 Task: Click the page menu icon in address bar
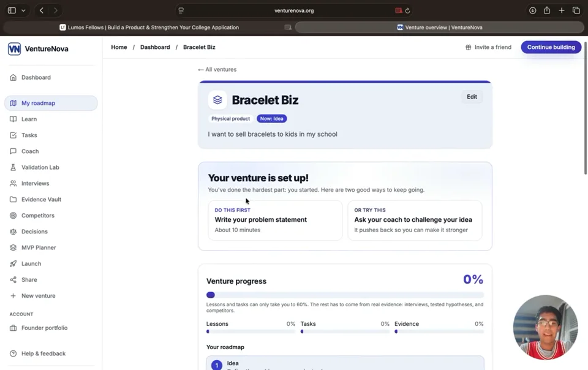coord(181,10)
